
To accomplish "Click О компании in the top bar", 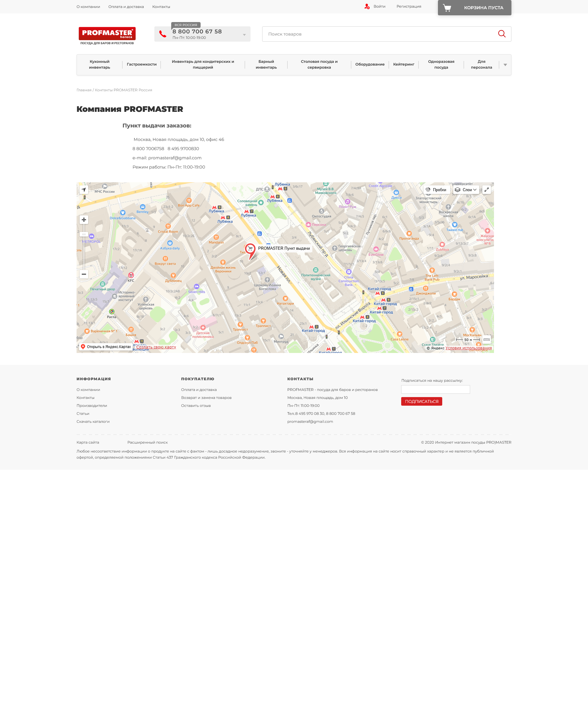I will coord(88,7).
